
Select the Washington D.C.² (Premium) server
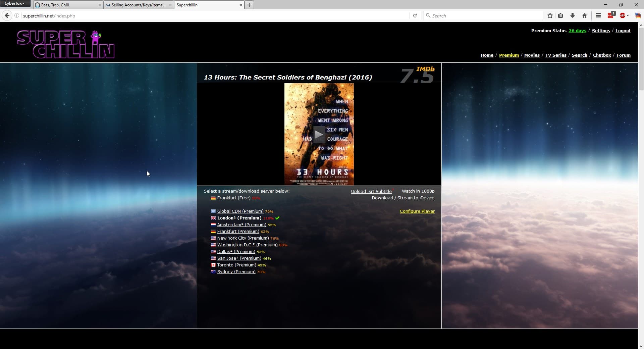click(247, 245)
